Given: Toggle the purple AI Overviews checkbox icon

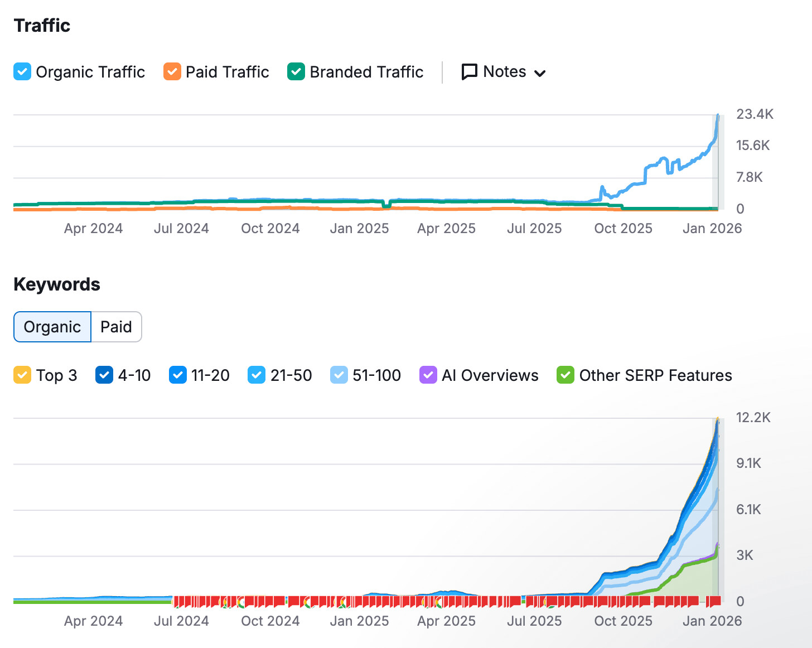Looking at the screenshot, I should click(428, 375).
